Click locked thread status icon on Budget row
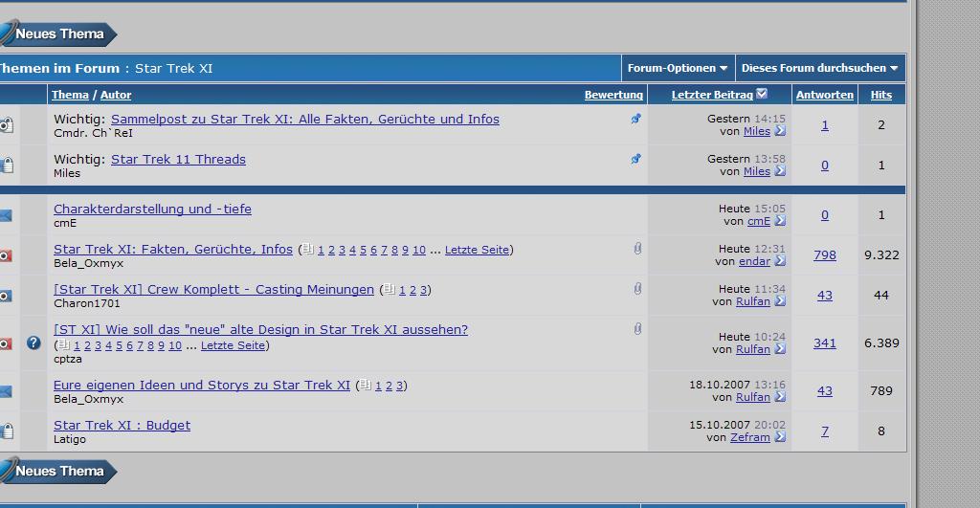The image size is (980, 508). pyautogui.click(x=7, y=431)
